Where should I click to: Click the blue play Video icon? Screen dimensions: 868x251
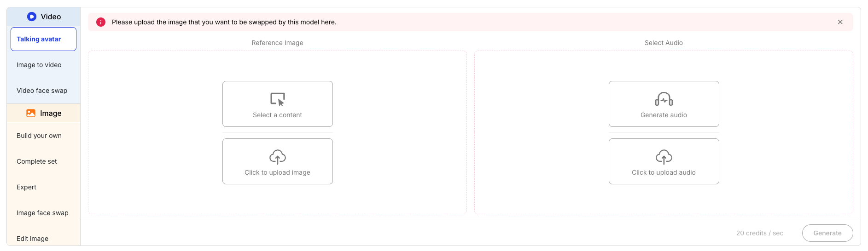31,17
